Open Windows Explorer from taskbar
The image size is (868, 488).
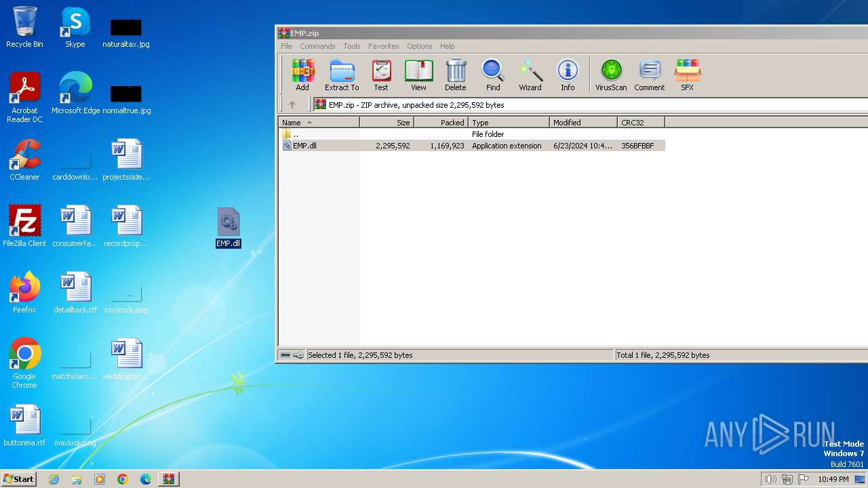click(77, 479)
